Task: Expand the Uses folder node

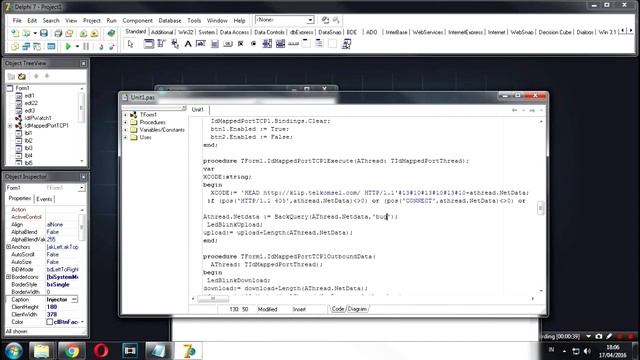Action: click(x=126, y=138)
